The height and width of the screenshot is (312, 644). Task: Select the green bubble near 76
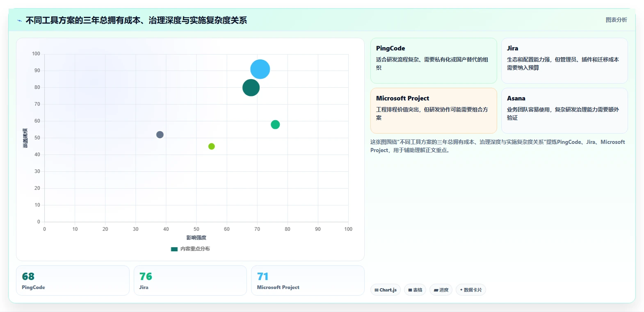pos(275,125)
